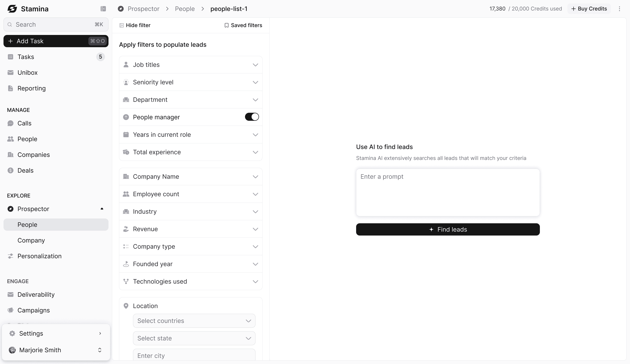Toggle Hide filter panel
This screenshot has width=630, height=364.
(135, 25)
